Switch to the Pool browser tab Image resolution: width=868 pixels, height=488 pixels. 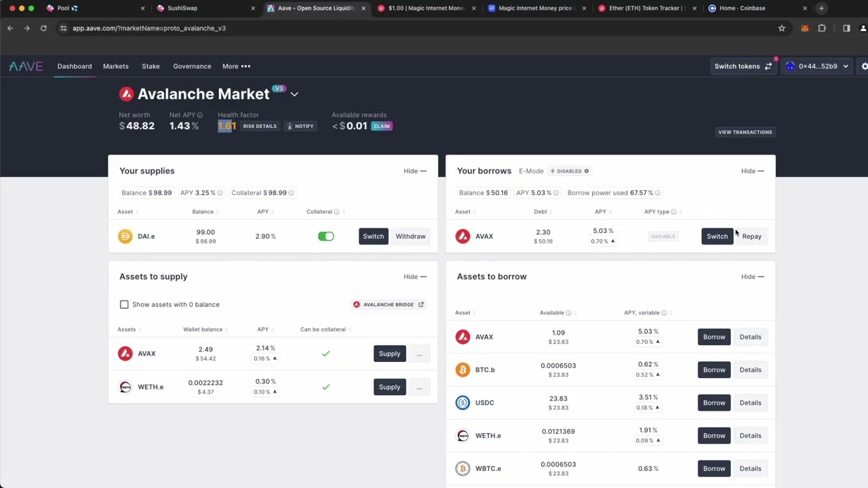coord(94,8)
